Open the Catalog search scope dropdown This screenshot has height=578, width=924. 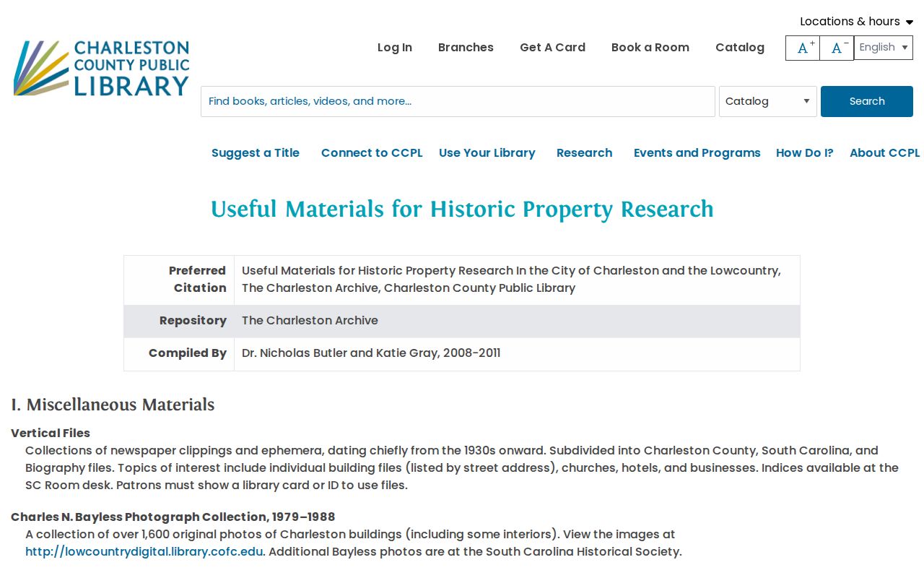[768, 101]
